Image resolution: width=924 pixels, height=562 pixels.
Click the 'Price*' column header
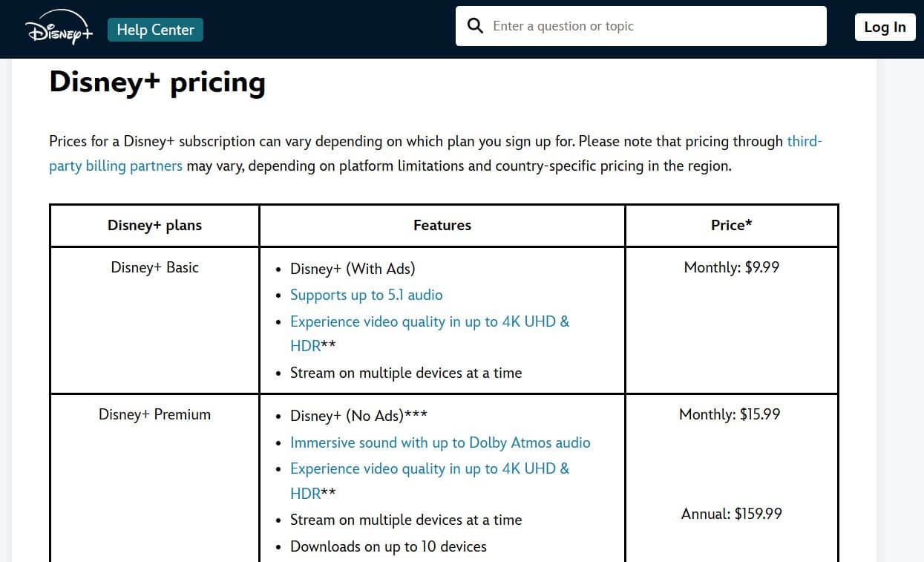click(x=731, y=225)
